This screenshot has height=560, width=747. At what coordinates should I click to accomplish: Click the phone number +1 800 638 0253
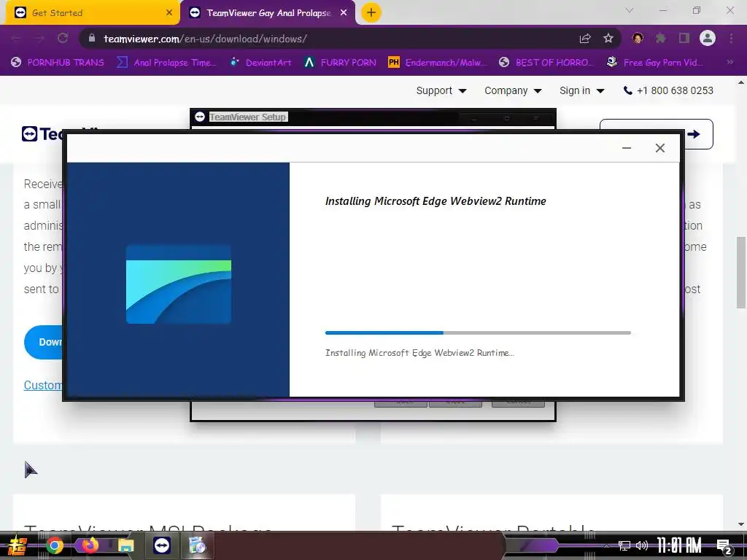pyautogui.click(x=668, y=90)
